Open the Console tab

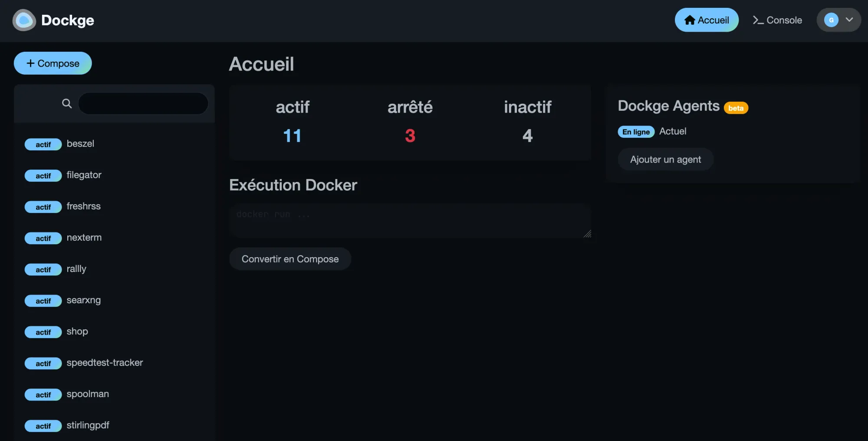coord(777,20)
